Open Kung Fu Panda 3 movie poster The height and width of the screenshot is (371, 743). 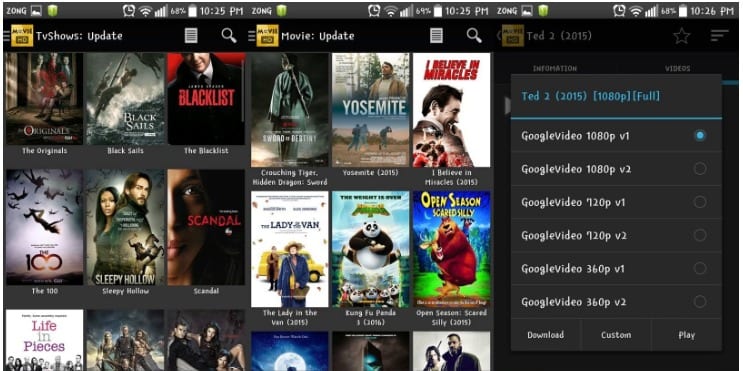coord(371,249)
